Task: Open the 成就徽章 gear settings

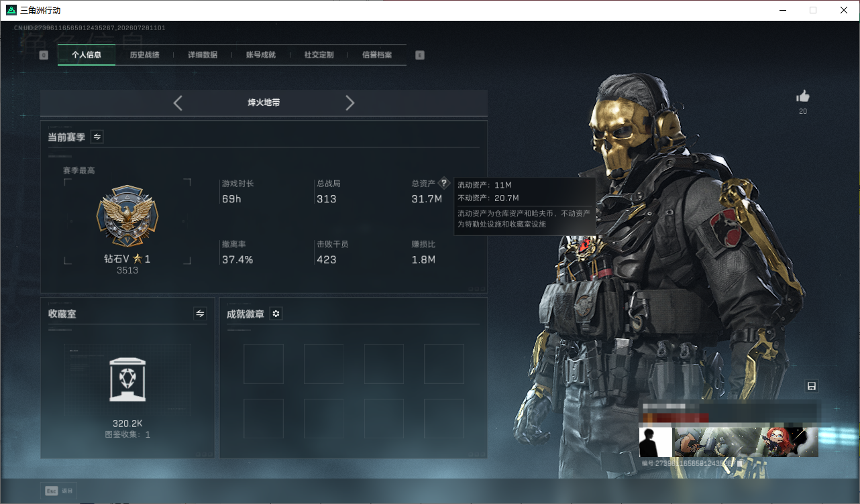Action: [x=276, y=314]
